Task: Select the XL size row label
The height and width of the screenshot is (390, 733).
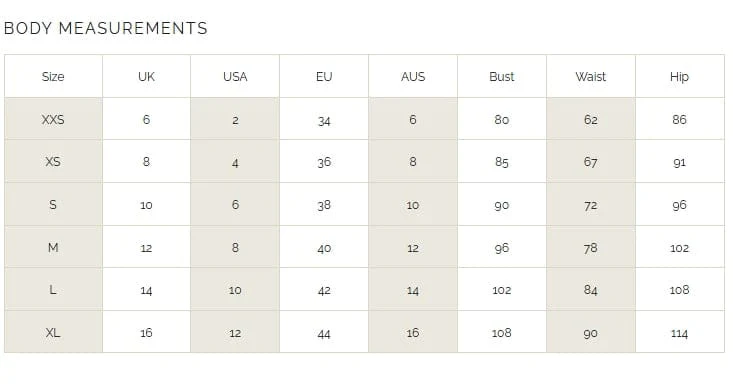Action: [x=53, y=333]
